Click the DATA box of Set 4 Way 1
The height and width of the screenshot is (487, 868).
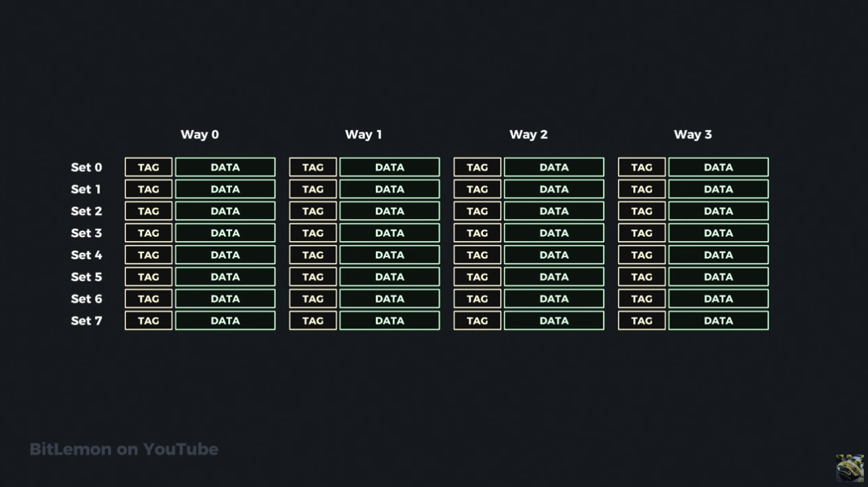click(389, 255)
